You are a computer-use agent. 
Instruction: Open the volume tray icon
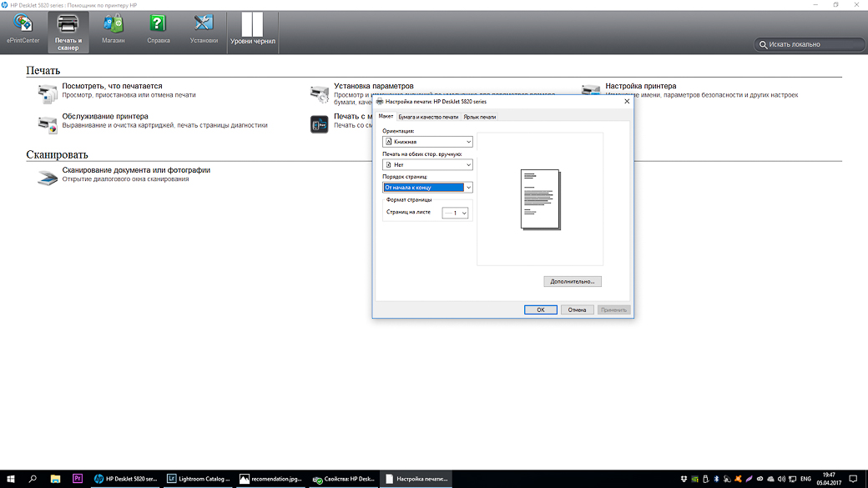tap(781, 479)
